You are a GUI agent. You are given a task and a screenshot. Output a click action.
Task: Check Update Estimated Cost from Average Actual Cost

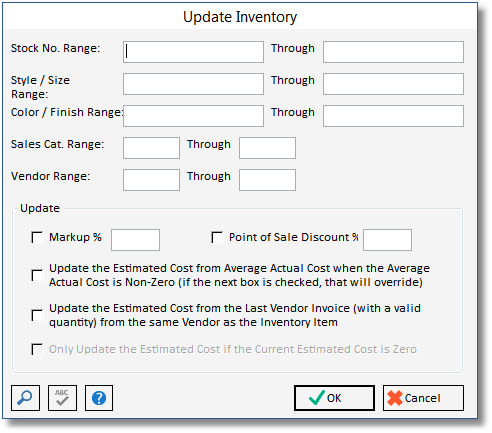[x=37, y=275]
